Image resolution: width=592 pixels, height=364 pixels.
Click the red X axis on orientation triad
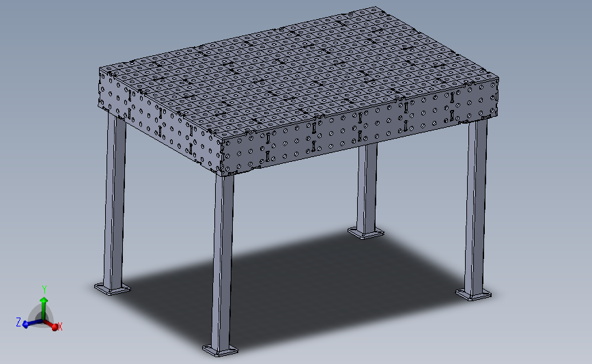click(53, 325)
